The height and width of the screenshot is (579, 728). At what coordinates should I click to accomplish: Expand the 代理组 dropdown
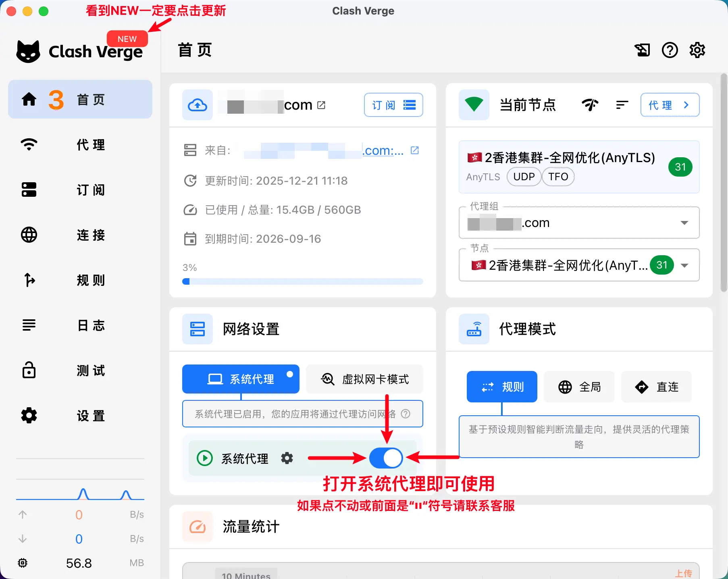pyautogui.click(x=684, y=223)
